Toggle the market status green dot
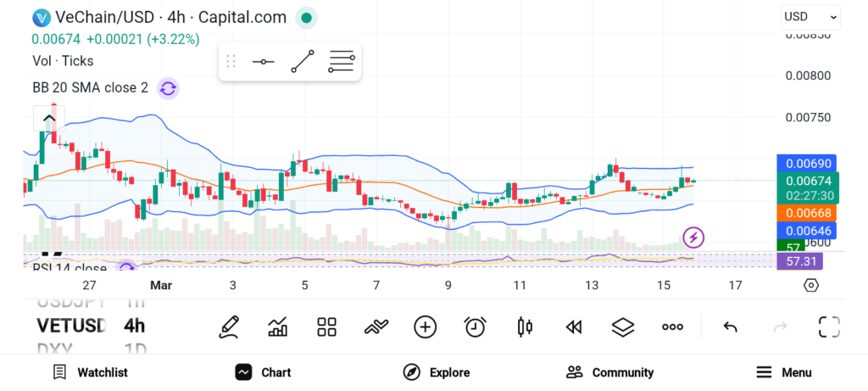Image resolution: width=868 pixels, height=391 pixels. 307,17
